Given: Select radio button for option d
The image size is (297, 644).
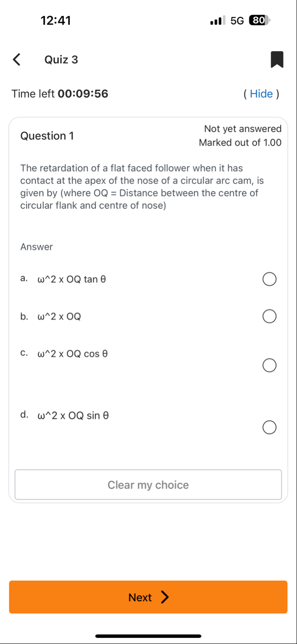Looking at the screenshot, I should click(269, 427).
